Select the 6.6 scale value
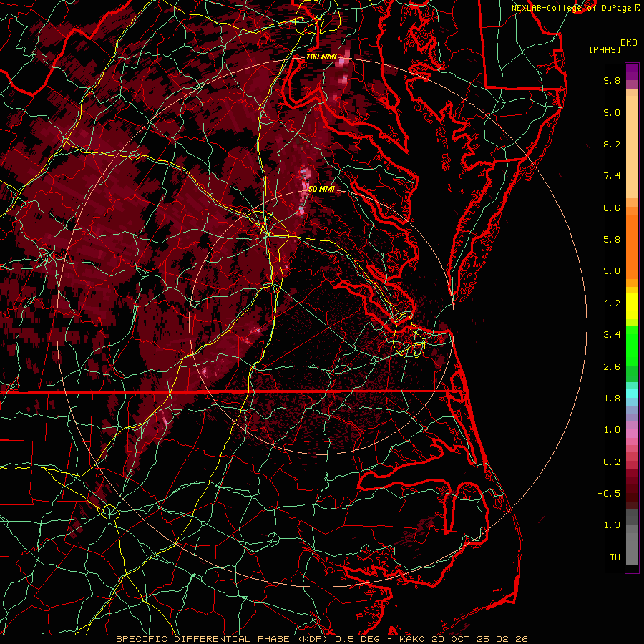644x644 pixels. 612,208
